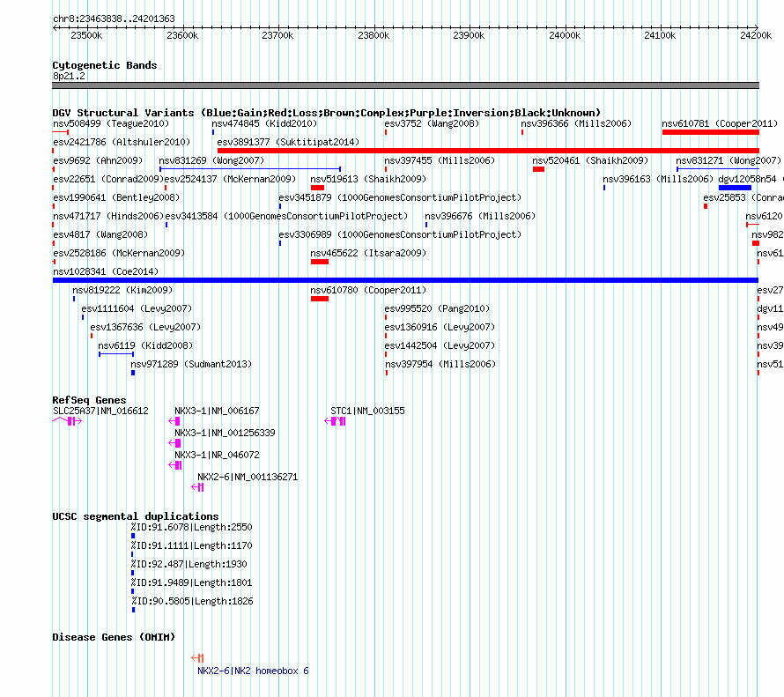Click the esv3413584 (1000GenomesConsortiumPilotProject) label
This screenshot has height=697, width=784.
pyautogui.click(x=286, y=216)
